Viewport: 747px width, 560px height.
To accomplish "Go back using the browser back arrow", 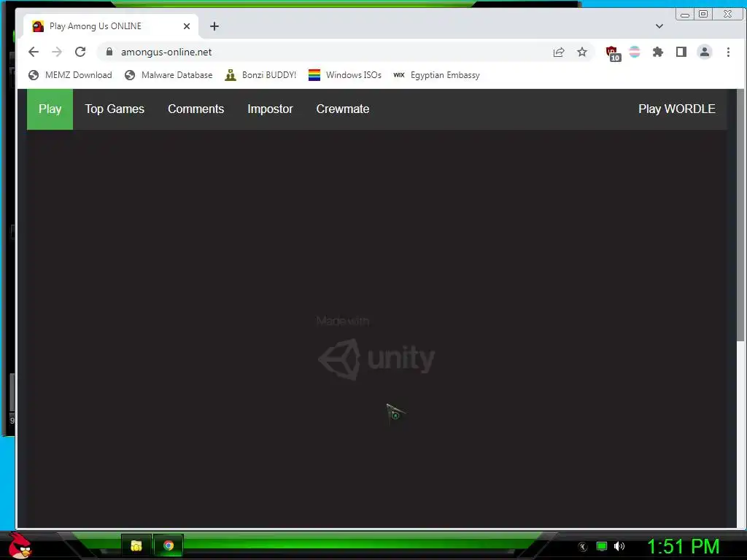I will tap(34, 52).
